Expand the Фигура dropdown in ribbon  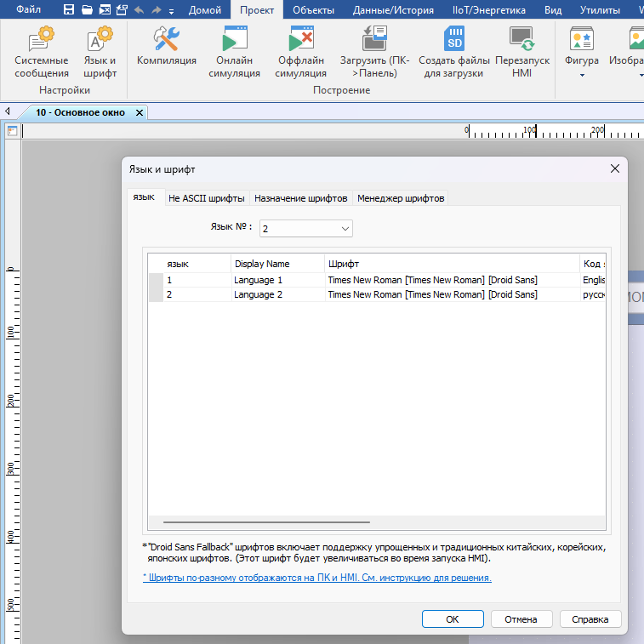582,75
